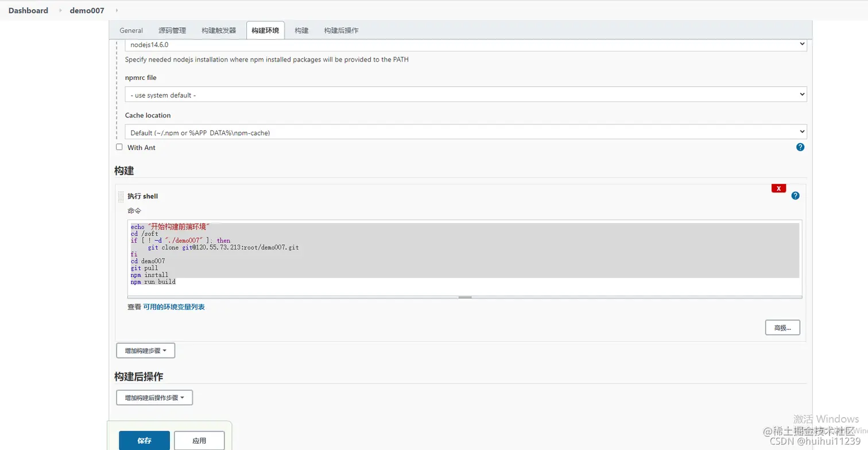Switch to the General tab
The height and width of the screenshot is (450, 868).
coord(131,30)
